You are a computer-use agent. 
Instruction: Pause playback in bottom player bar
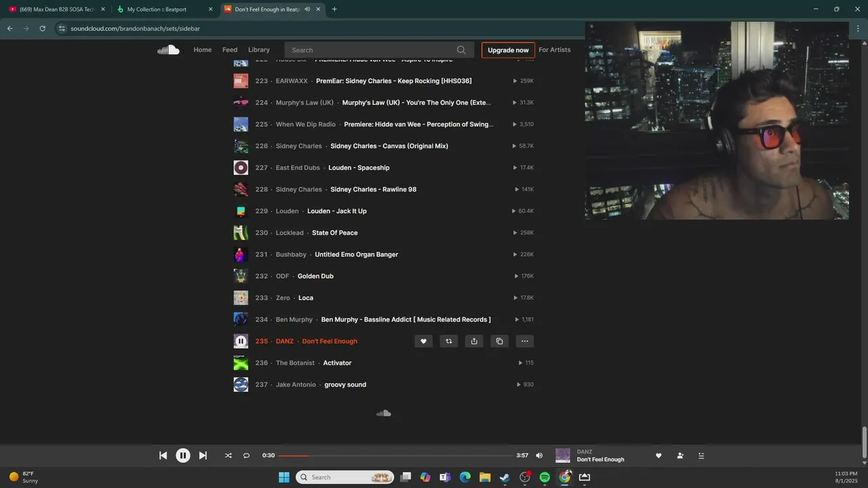[183, 455]
